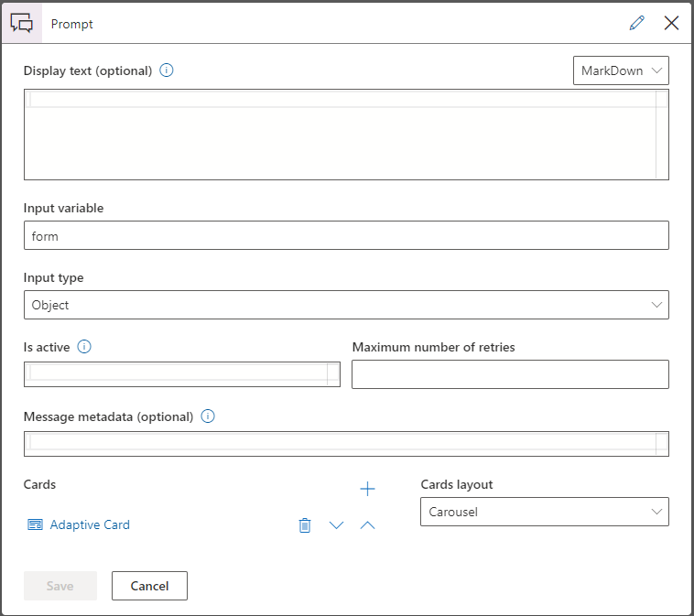The width and height of the screenshot is (694, 616).
Task: Click the pencil edit icon in header
Action: (x=637, y=23)
